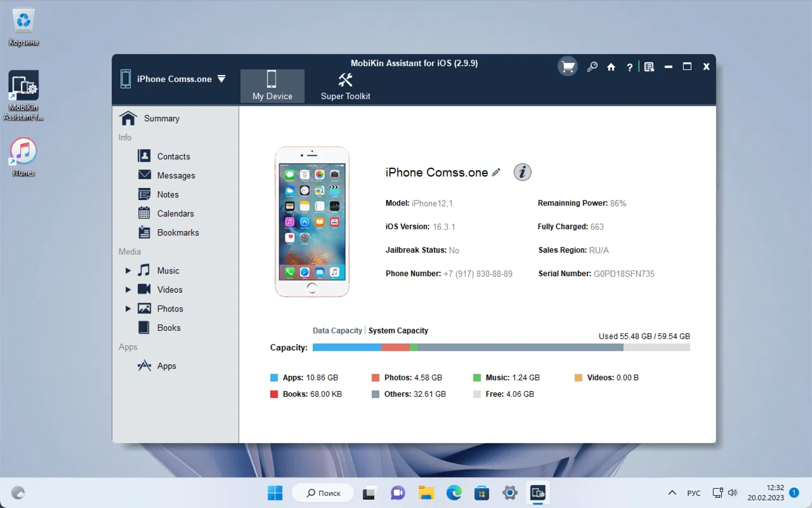Viewport: 812px width, 508px height.
Task: Click the Model iPhone12,1 value
Action: [x=432, y=203]
